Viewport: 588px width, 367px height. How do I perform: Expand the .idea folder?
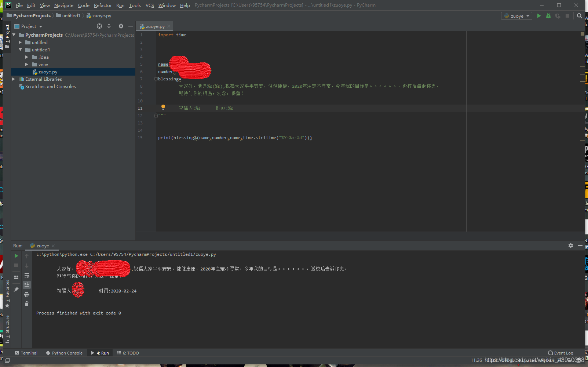click(27, 57)
